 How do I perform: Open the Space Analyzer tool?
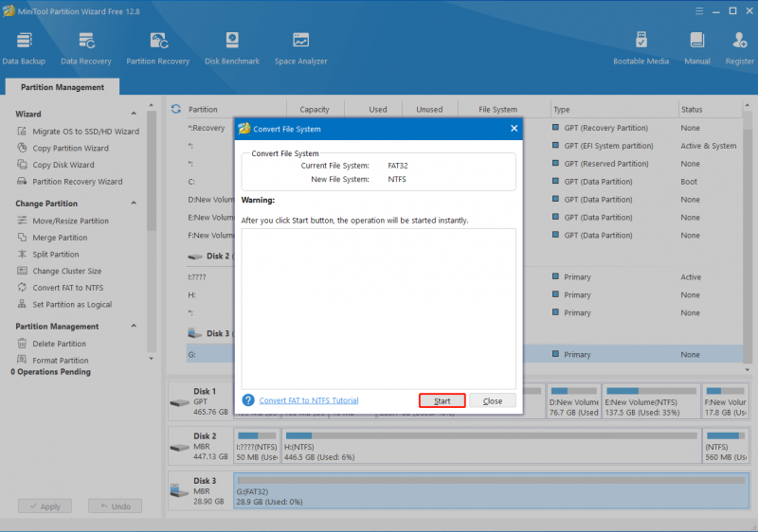tap(300, 48)
